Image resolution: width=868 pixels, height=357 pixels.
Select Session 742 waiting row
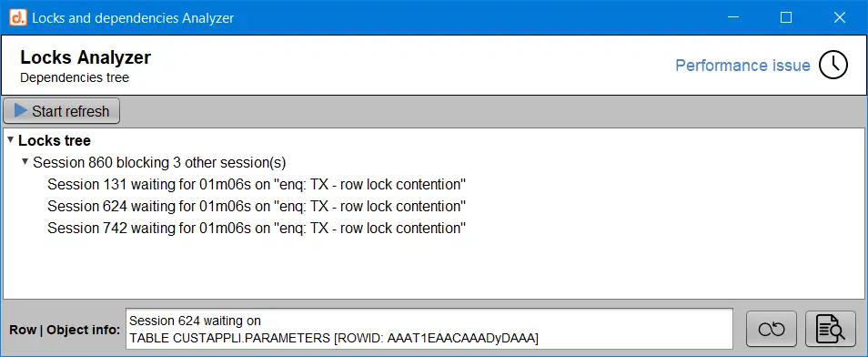point(257,228)
